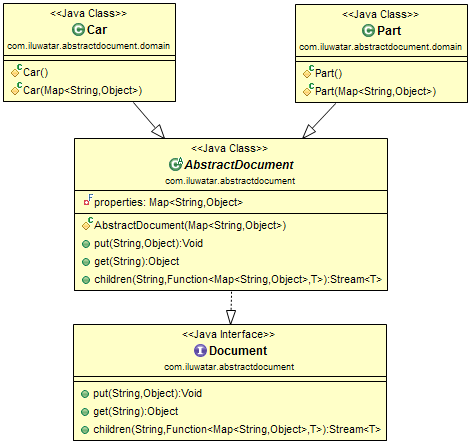This screenshot has width=471, height=444.
Task: Select the children method icon in Document interface
Action: [x=85, y=430]
